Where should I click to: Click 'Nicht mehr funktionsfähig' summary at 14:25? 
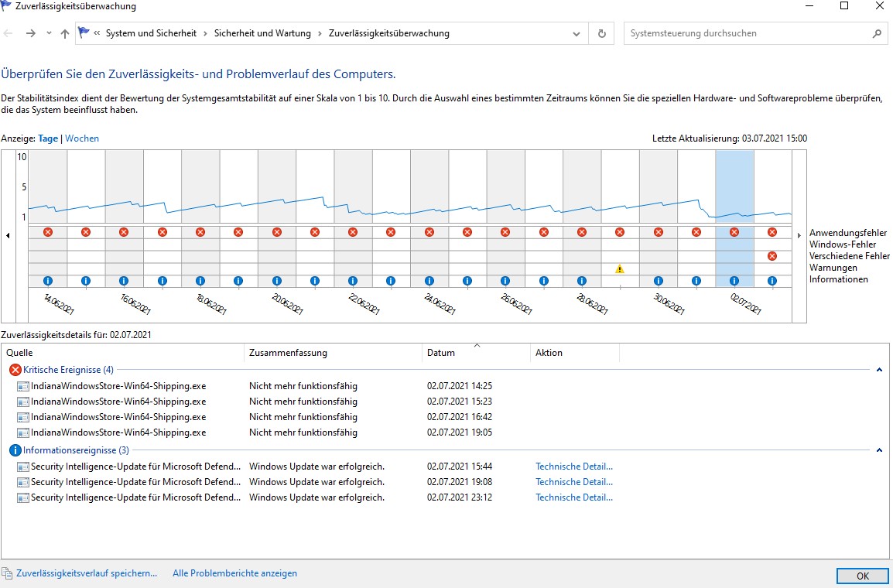click(303, 386)
